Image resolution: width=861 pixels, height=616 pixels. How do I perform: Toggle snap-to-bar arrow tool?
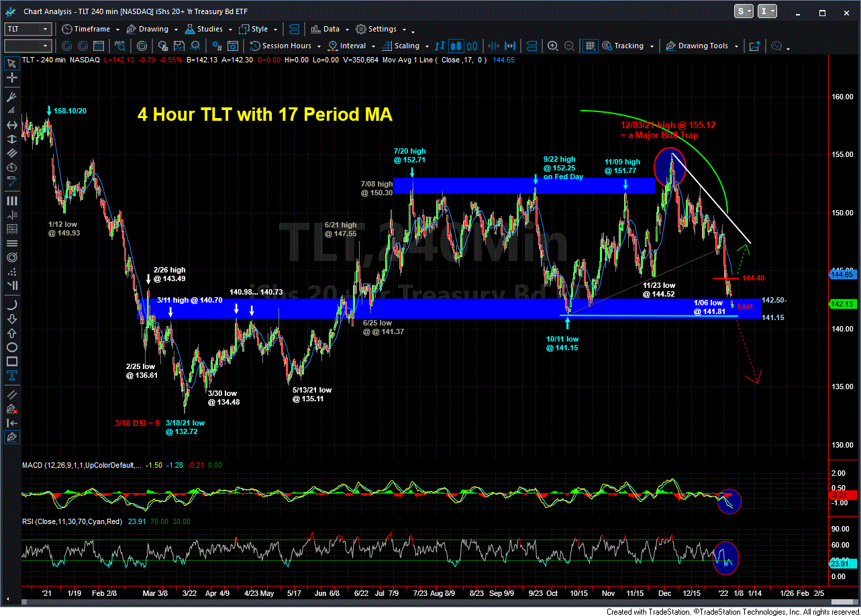11,423
